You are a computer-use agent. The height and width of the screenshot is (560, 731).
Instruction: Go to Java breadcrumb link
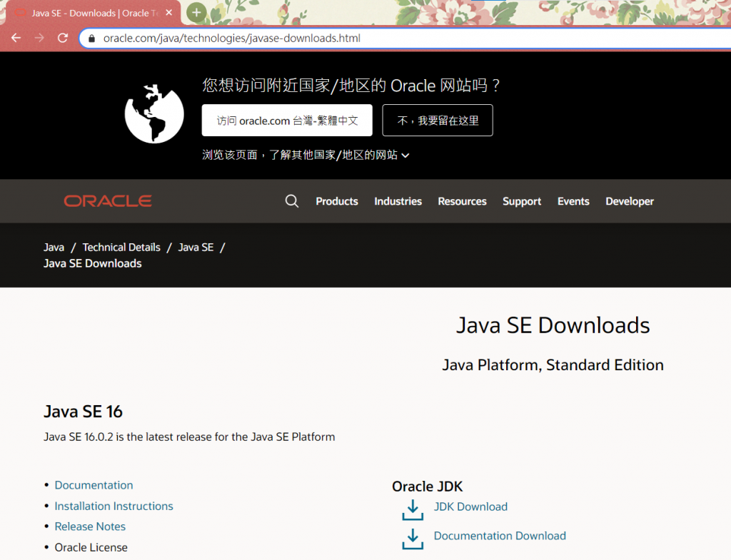(x=54, y=248)
